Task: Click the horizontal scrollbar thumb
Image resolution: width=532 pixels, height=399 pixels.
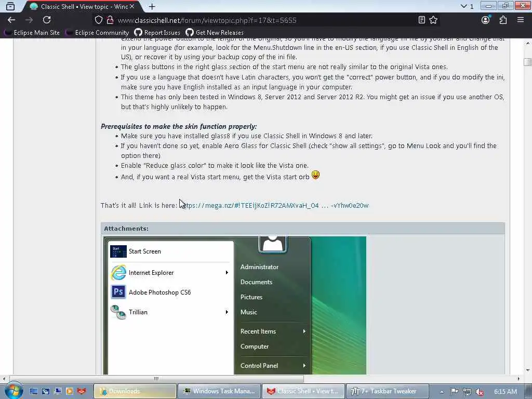Action: pyautogui.click(x=156, y=378)
